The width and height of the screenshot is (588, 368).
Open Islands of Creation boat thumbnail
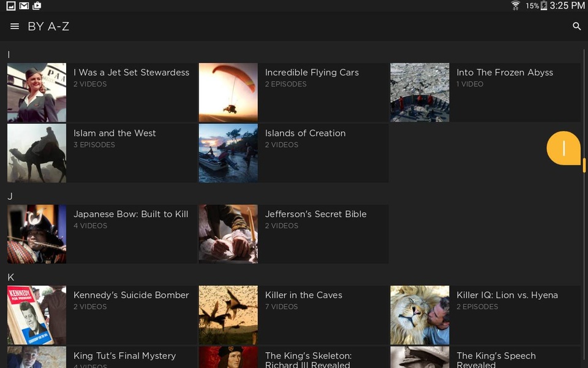pos(228,153)
